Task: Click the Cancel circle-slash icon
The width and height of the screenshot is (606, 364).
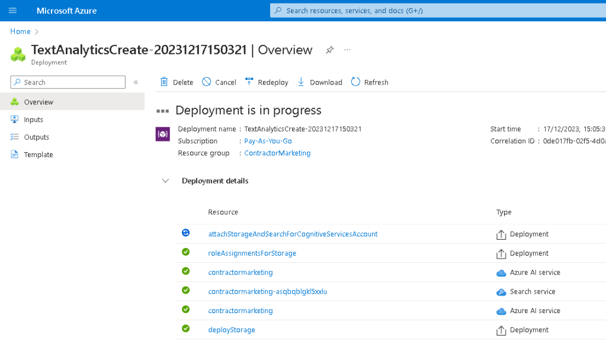Action: 206,82
